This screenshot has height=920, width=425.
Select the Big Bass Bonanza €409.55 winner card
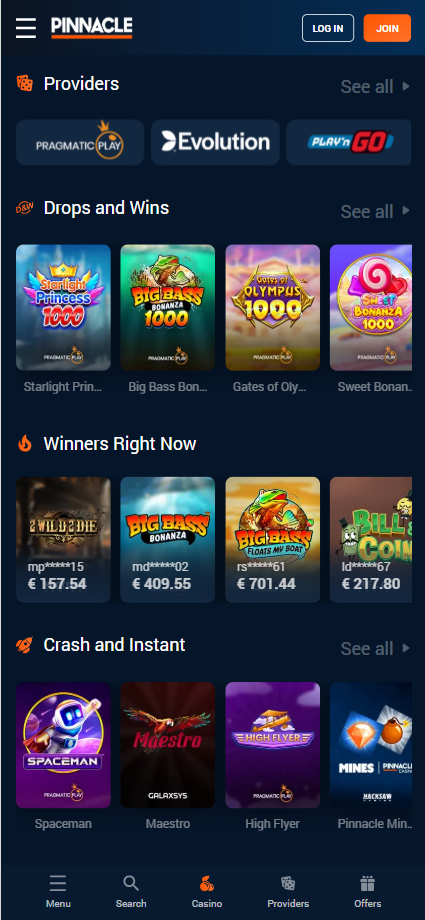click(x=168, y=540)
